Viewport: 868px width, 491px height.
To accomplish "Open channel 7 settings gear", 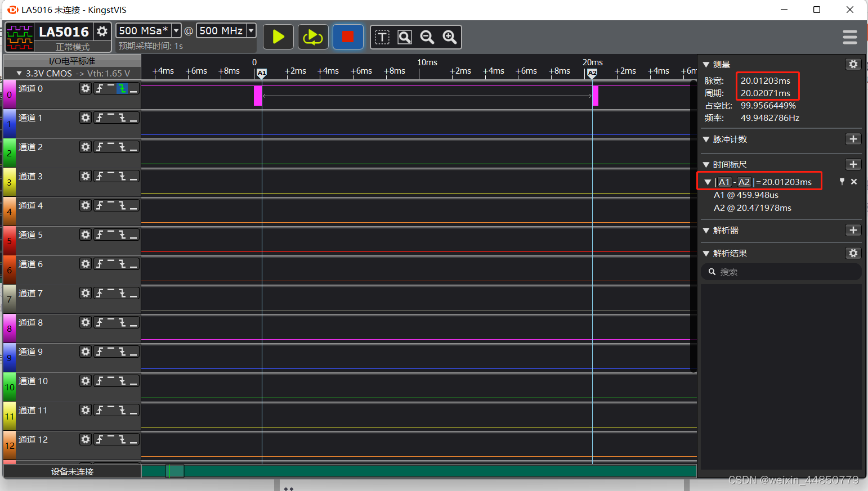I will (86, 293).
